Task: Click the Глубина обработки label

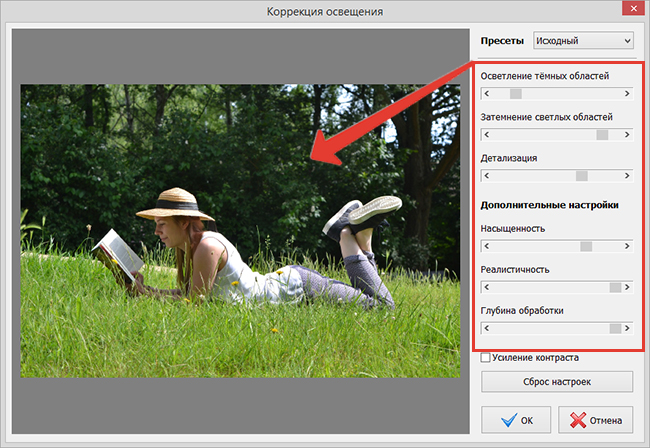Action: pos(522,311)
